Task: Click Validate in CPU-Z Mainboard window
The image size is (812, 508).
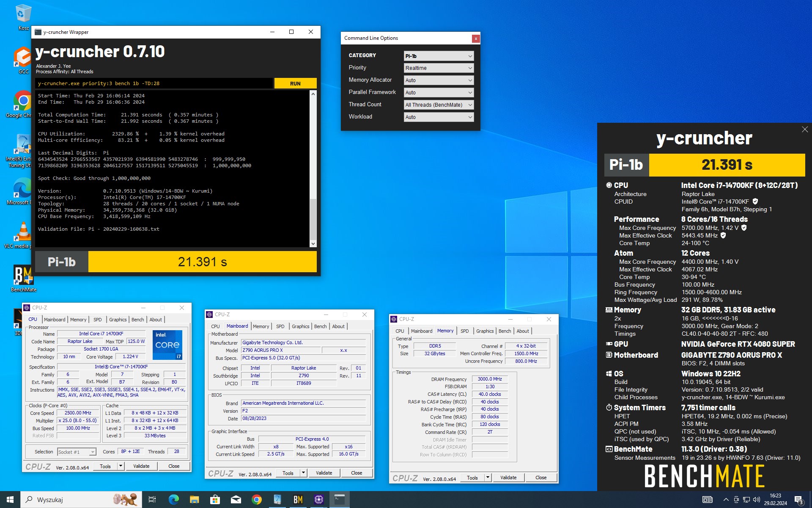Action: (x=324, y=473)
